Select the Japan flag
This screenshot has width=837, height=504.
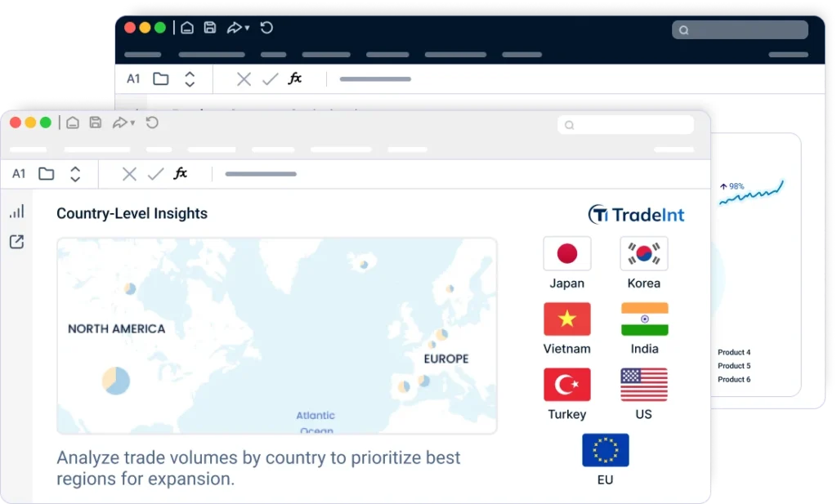567,253
